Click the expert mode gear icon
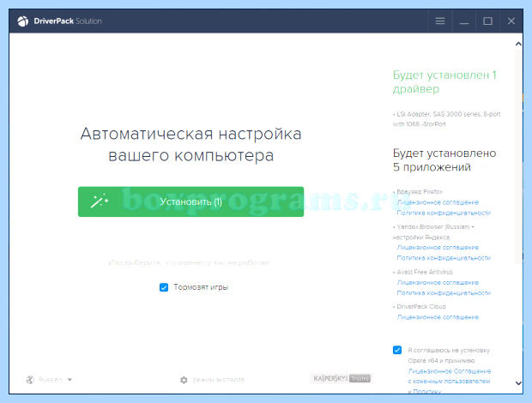This screenshot has height=403, width=532. 184,380
